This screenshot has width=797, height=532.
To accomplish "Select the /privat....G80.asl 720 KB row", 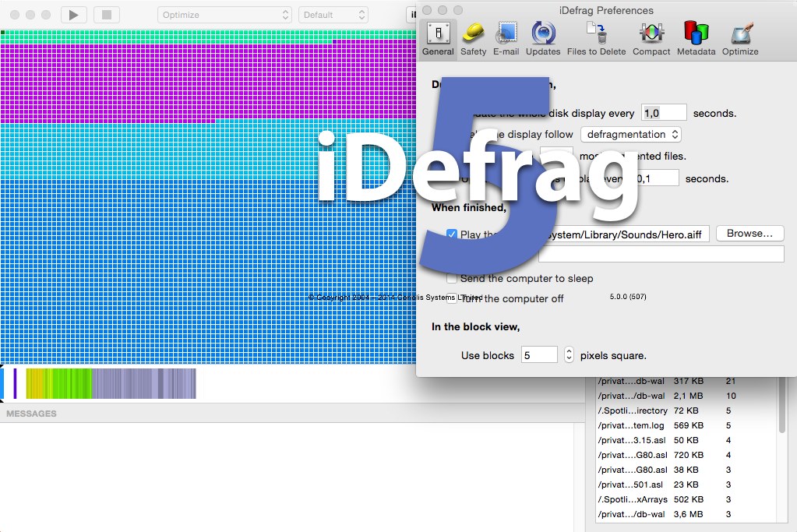I will point(686,455).
